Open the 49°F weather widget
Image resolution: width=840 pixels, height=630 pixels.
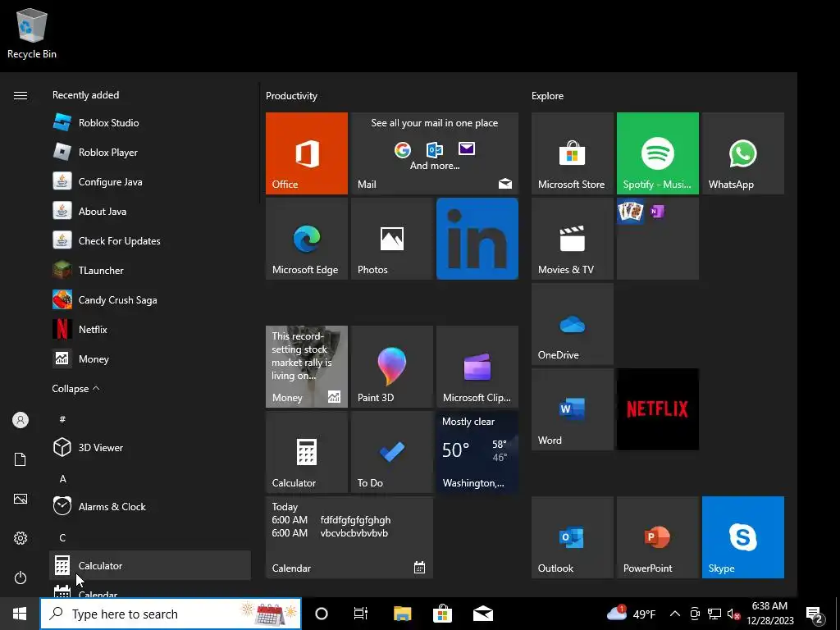click(632, 614)
